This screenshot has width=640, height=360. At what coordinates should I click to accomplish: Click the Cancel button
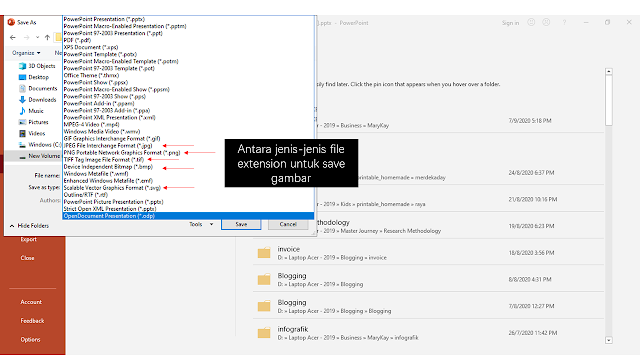(x=288, y=224)
